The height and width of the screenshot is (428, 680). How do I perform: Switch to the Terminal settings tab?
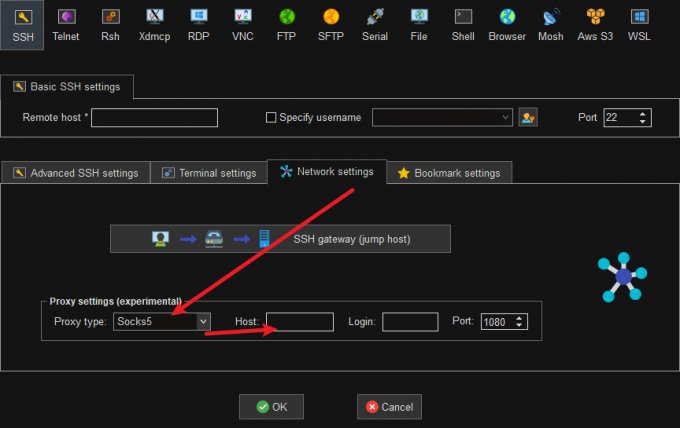point(209,173)
